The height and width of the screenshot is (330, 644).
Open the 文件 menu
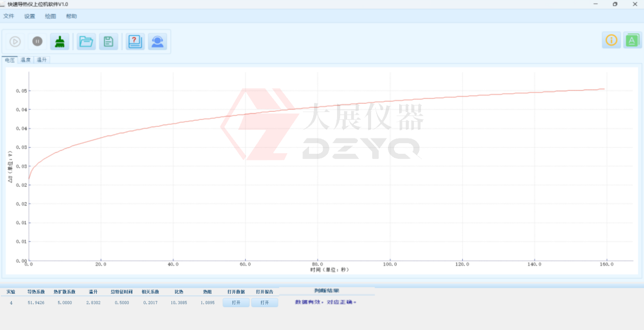9,16
